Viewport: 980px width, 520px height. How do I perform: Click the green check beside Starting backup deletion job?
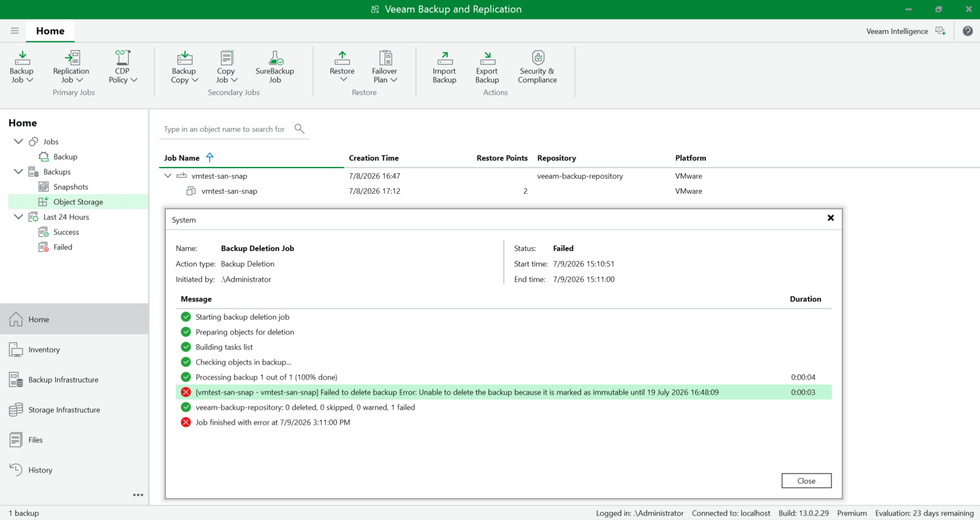(x=186, y=317)
